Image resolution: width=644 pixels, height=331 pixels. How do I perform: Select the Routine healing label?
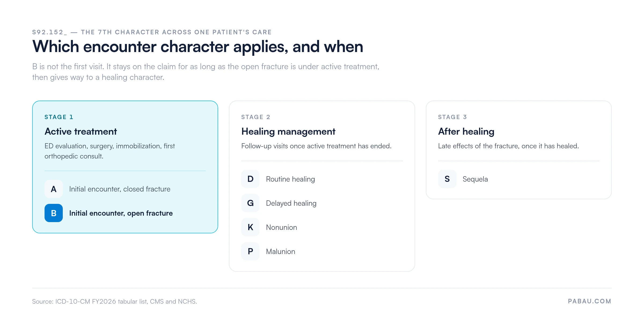(x=290, y=179)
